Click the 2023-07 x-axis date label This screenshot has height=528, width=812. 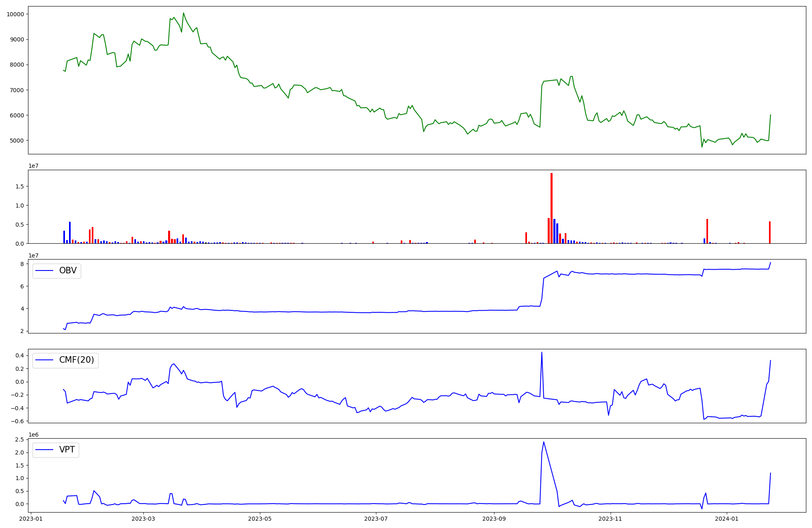(x=376, y=519)
